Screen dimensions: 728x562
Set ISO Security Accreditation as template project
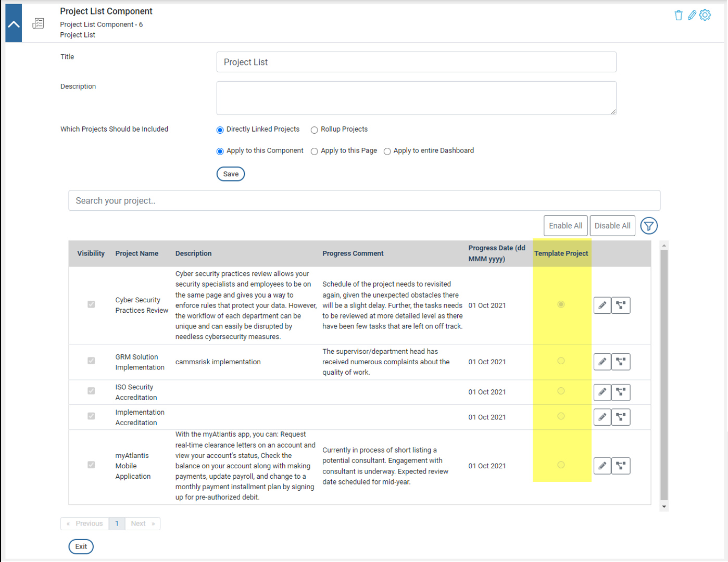coord(561,391)
